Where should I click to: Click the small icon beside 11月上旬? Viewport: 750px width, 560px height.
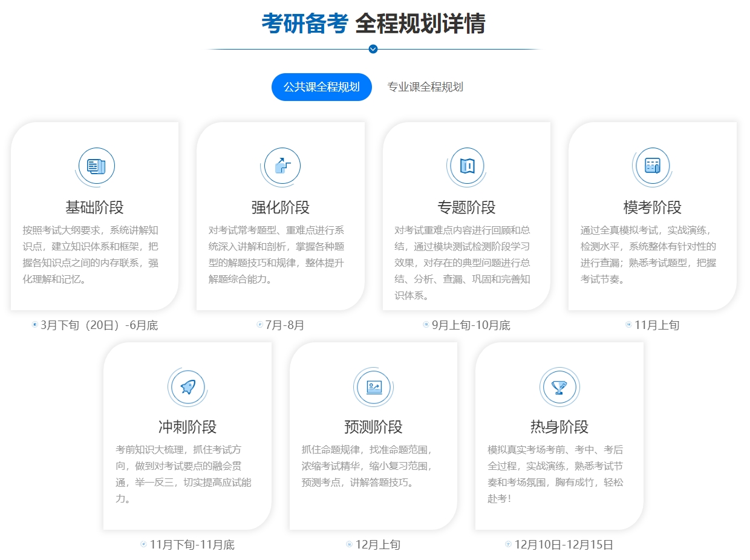[628, 325]
